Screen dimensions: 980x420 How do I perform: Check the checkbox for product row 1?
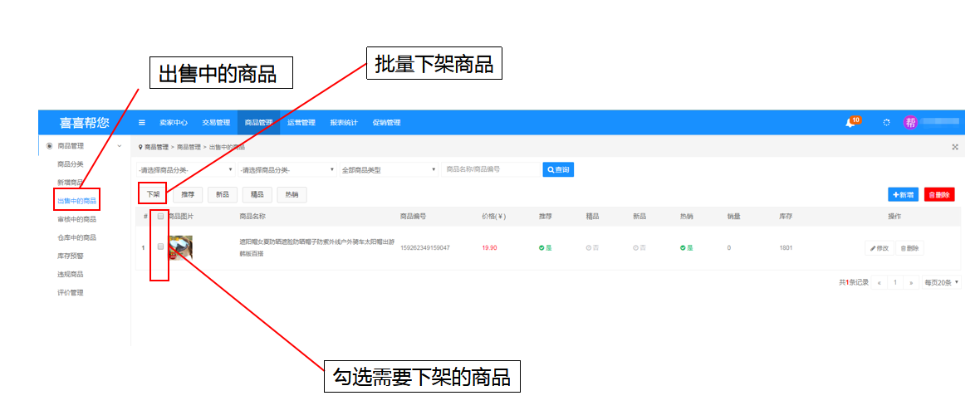(160, 247)
